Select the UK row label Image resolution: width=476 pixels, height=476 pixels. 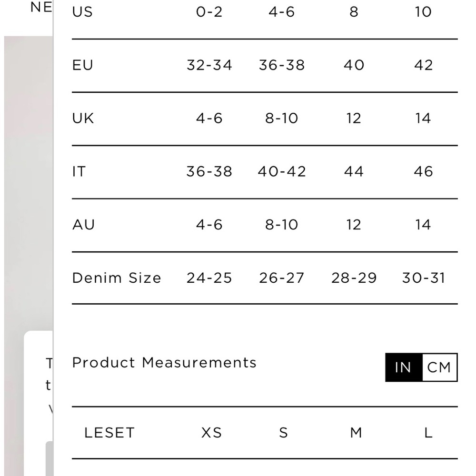(x=83, y=118)
